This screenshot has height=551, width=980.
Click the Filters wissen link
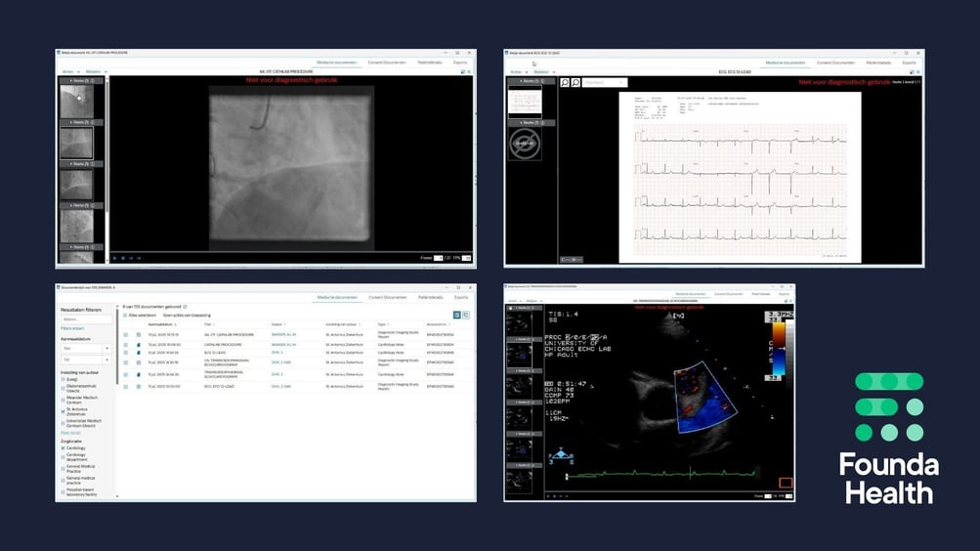73,328
